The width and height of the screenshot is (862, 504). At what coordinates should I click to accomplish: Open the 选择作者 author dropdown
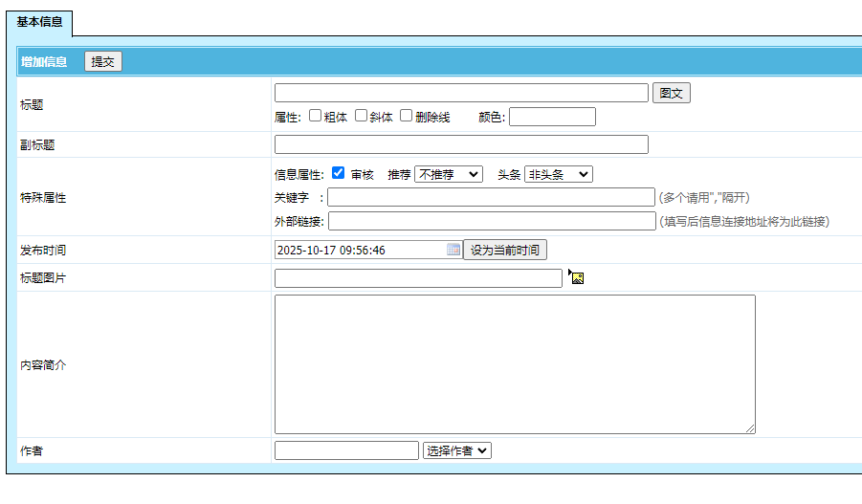(x=456, y=450)
